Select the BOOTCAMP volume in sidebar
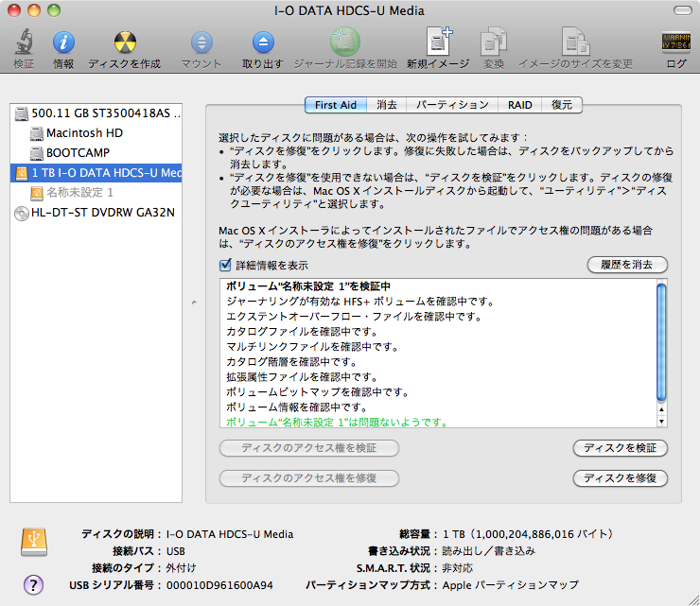700x606 pixels. [x=78, y=153]
